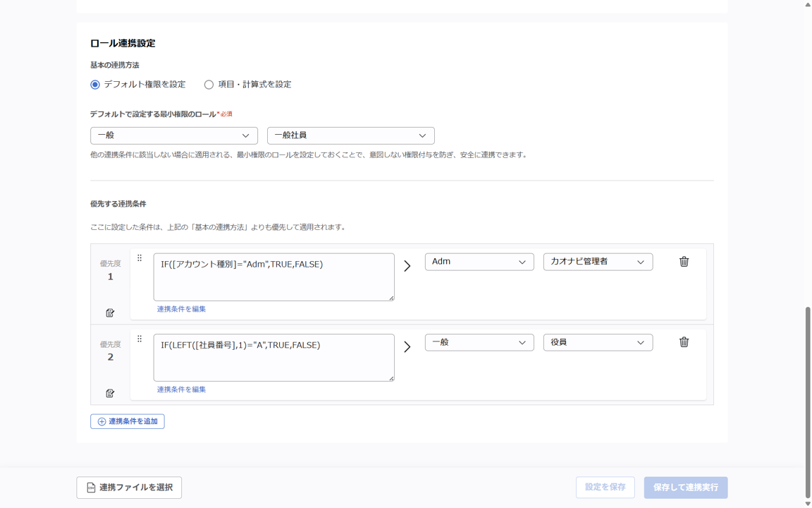This screenshot has width=812, height=508.
Task: Click 連携条件を編集 link under priority 1
Action: point(181,309)
